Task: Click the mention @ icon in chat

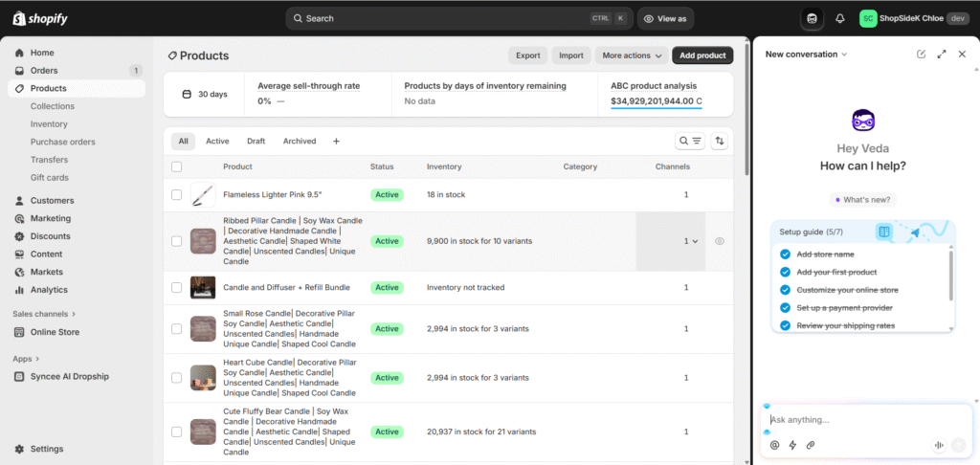Action: [775, 445]
